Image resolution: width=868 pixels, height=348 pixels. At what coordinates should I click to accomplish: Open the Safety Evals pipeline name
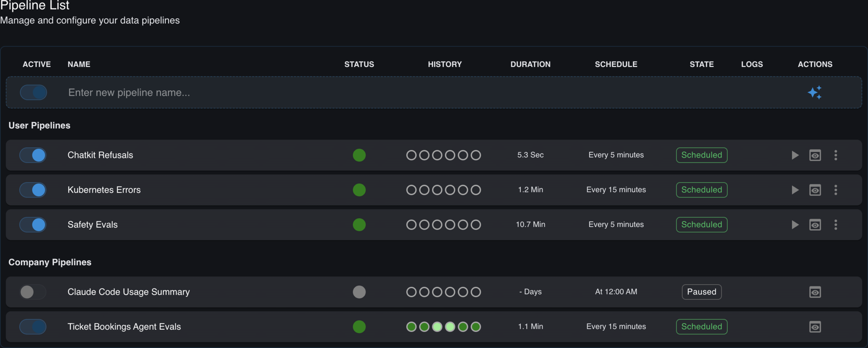92,225
